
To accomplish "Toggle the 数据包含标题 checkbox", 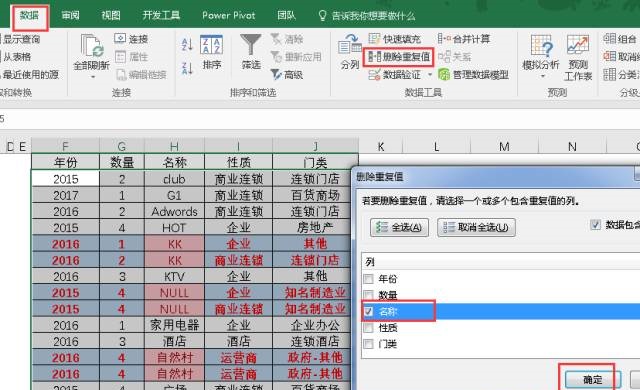I will pos(596,224).
